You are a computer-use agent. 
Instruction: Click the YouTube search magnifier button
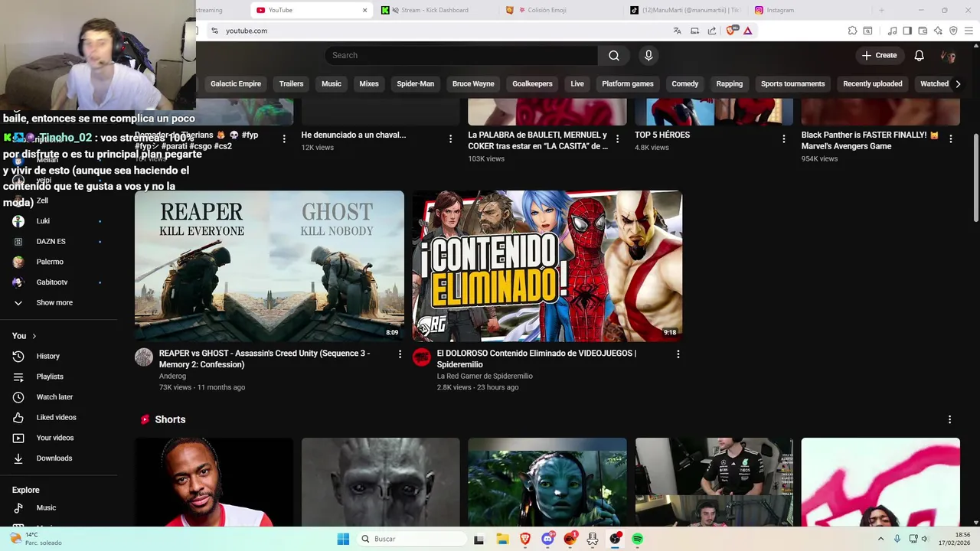(614, 55)
